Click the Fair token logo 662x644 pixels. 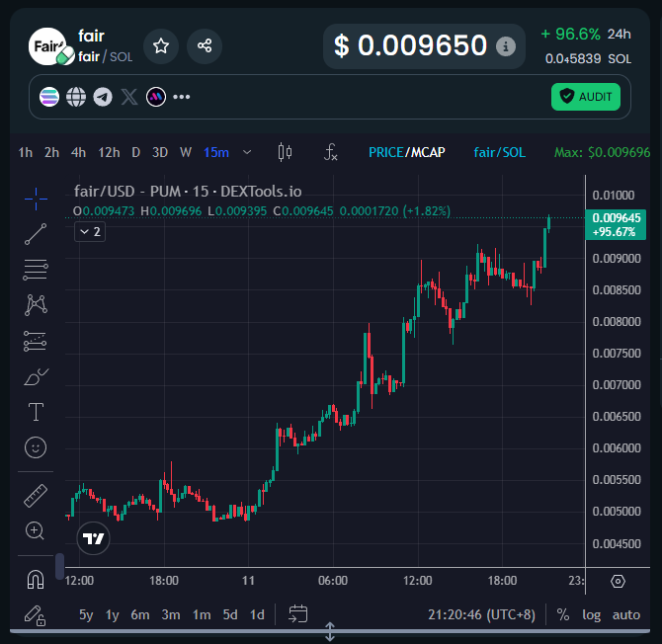pos(47,46)
